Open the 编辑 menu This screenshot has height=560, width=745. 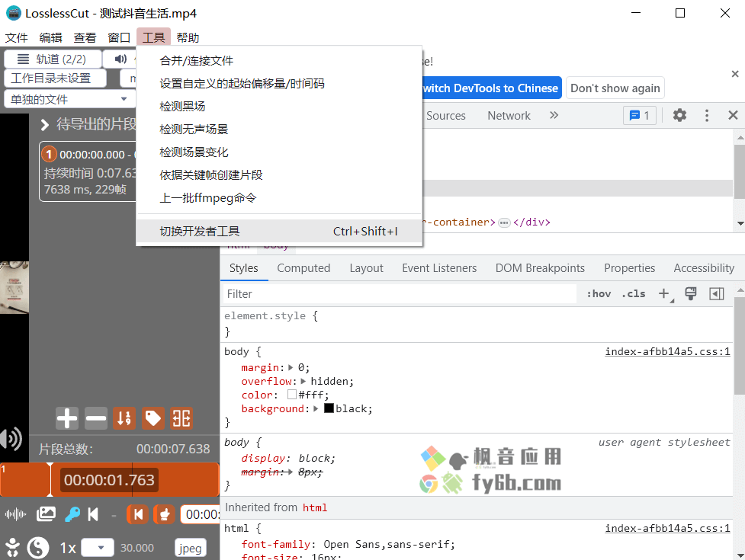tap(51, 37)
